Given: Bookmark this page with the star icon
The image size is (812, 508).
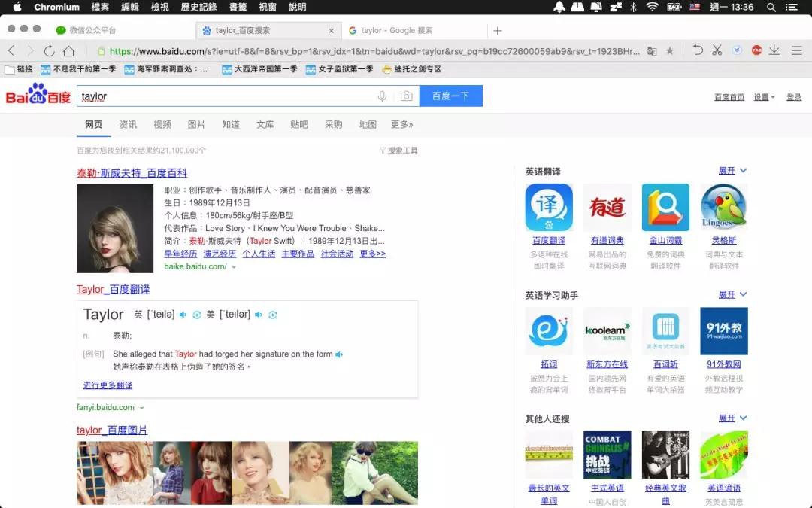Looking at the screenshot, I should pyautogui.click(x=670, y=51).
